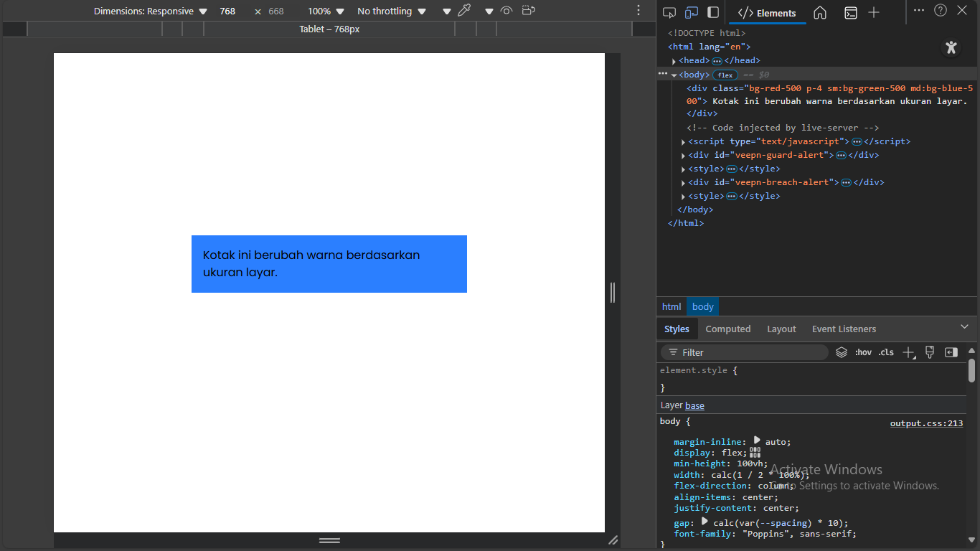Screen dimensions: 980x551
Task: Open the output.css:213 source link
Action: tap(926, 423)
